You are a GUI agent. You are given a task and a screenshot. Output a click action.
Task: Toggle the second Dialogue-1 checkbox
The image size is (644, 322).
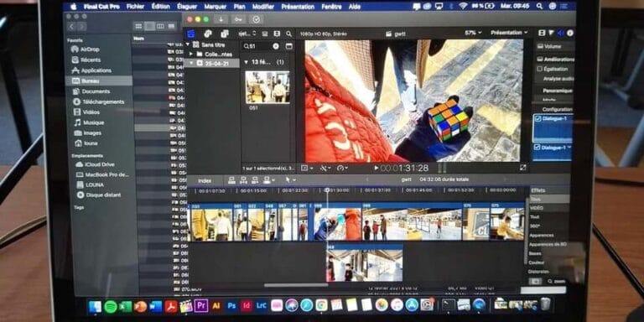point(537,147)
